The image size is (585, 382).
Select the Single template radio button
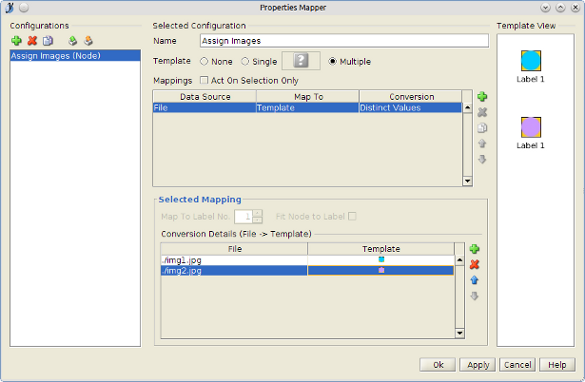[245, 62]
